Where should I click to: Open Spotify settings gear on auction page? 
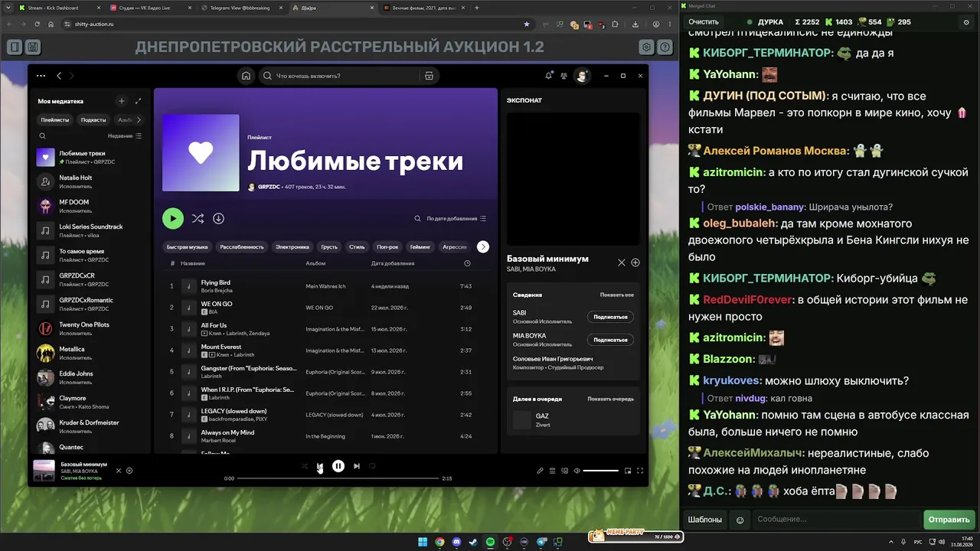tap(647, 47)
